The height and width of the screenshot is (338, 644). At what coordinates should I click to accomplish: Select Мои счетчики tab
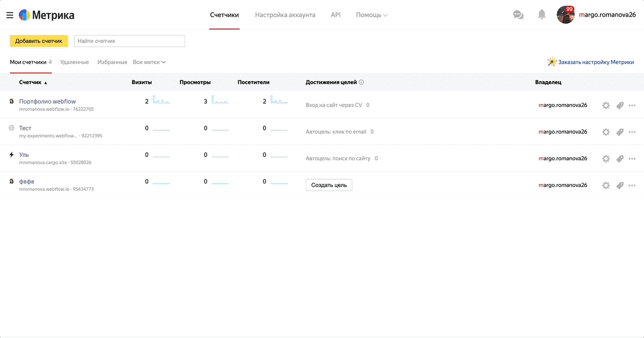[31, 62]
